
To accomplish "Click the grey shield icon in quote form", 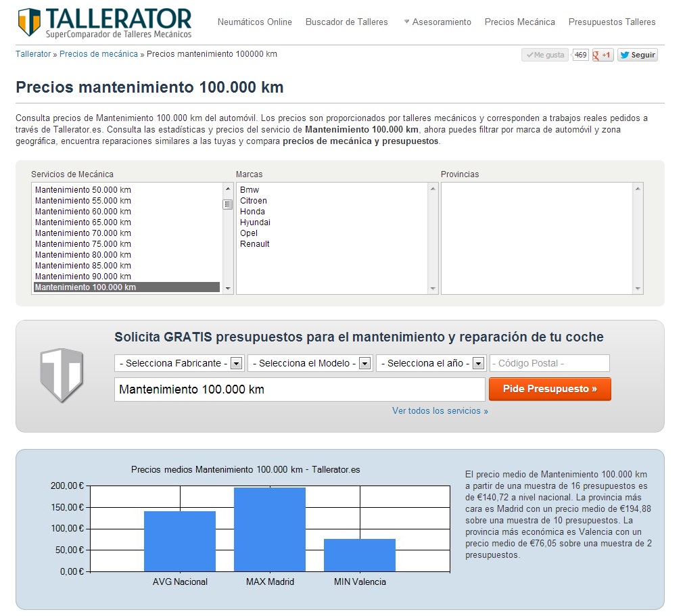I will [62, 375].
